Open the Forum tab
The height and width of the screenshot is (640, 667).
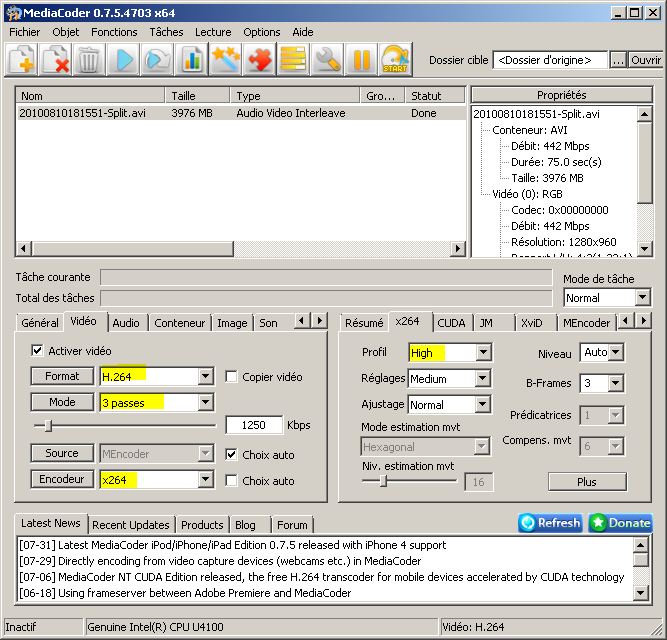(292, 525)
